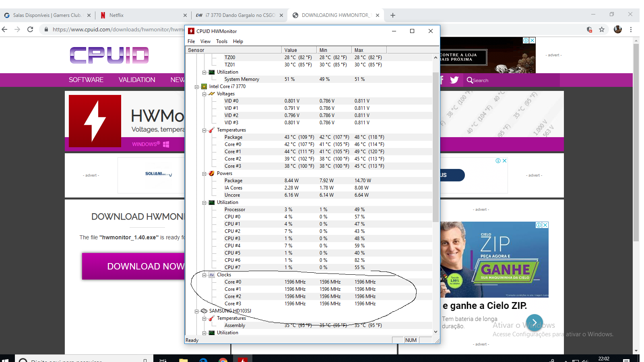The width and height of the screenshot is (644, 362).
Task: Click the Powers flame icon
Action: click(x=212, y=173)
